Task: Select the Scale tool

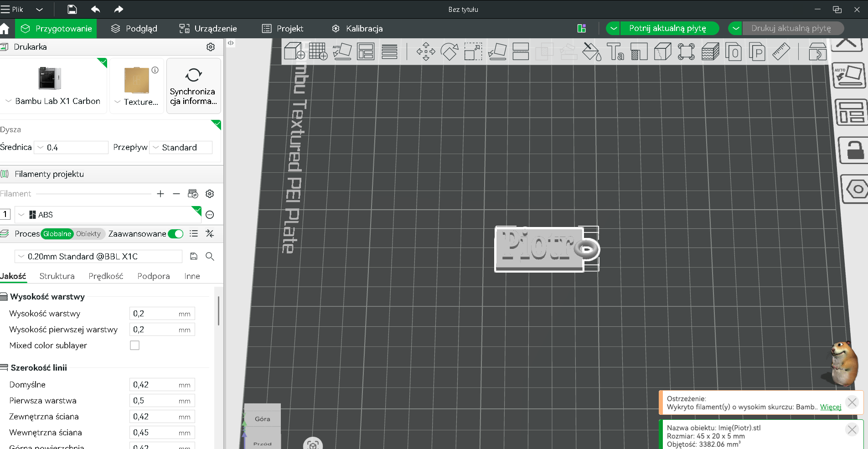Action: pyautogui.click(x=473, y=52)
